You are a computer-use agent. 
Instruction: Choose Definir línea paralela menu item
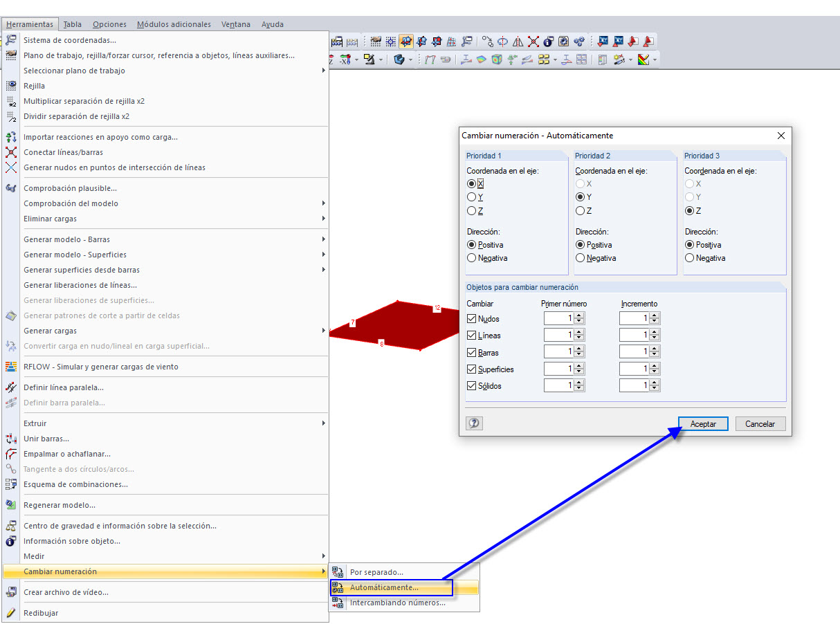pos(166,387)
